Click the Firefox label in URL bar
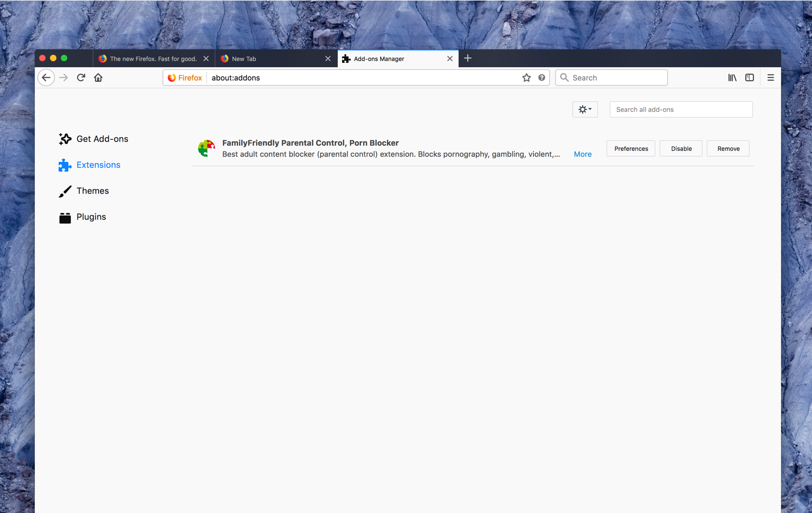Viewport: 812px width, 513px height. coord(190,77)
